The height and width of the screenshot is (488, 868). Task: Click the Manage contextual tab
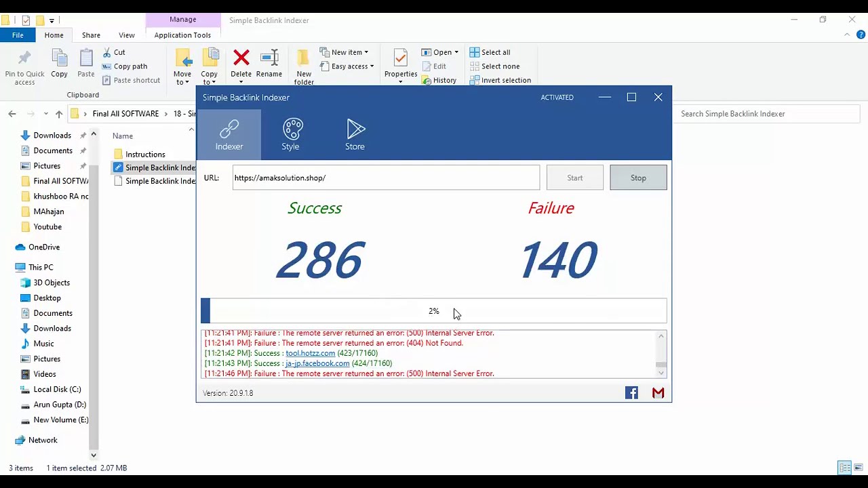182,20
